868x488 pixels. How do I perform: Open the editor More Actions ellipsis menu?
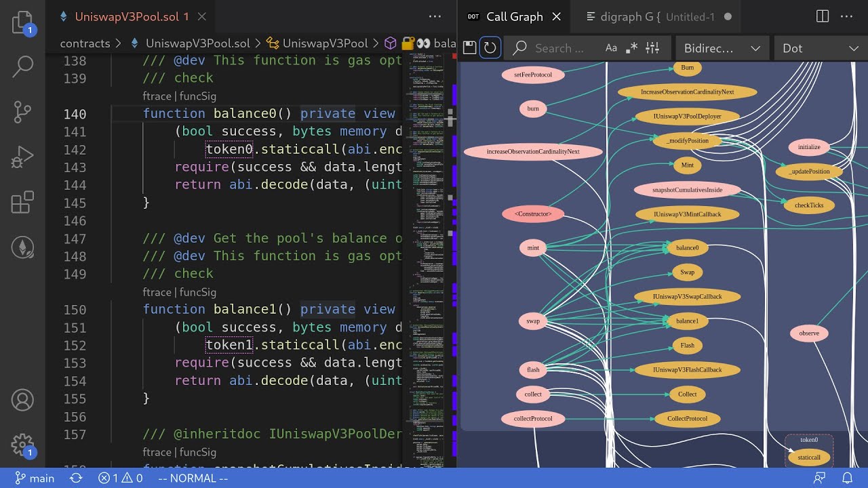pos(434,16)
